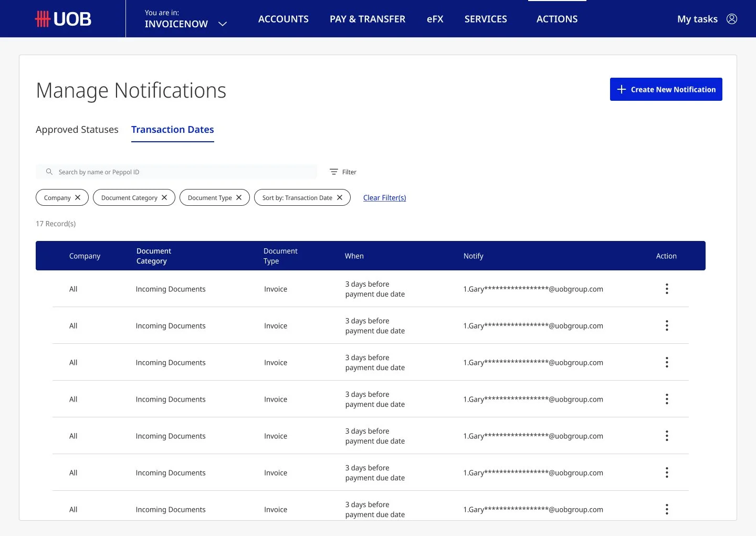756x536 pixels.
Task: Select the Transaction Dates tab
Action: pyautogui.click(x=173, y=129)
